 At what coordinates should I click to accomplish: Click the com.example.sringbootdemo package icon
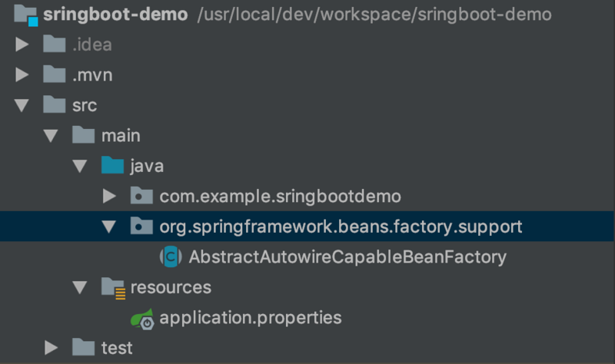coord(141,196)
